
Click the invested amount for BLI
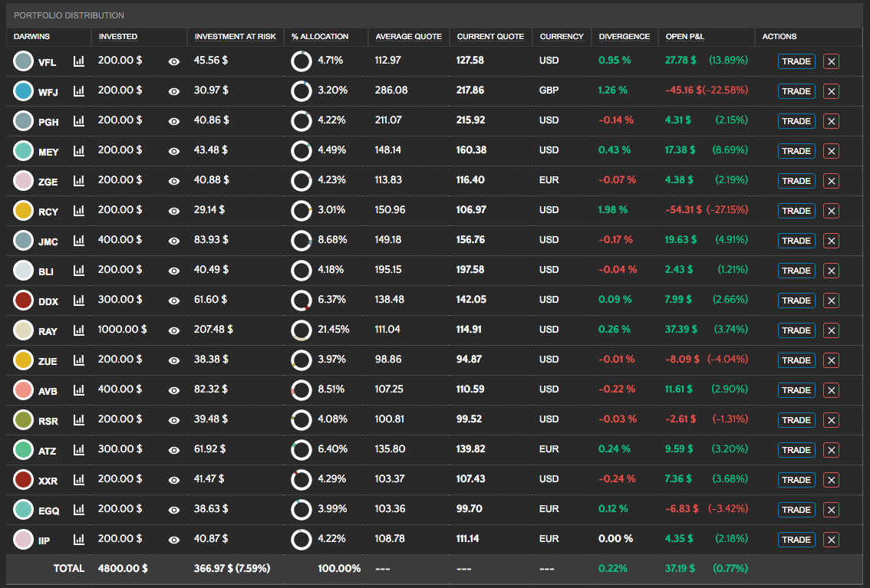pos(120,270)
